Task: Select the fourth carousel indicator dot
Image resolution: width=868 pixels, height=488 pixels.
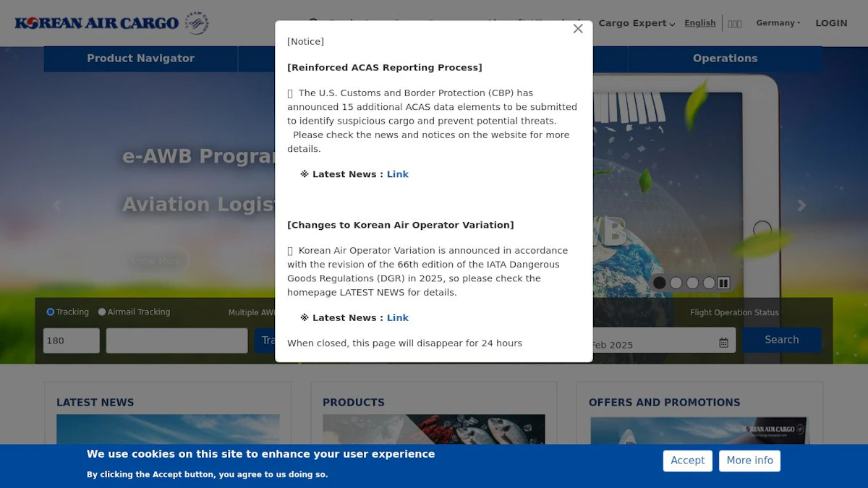Action: coord(709,283)
